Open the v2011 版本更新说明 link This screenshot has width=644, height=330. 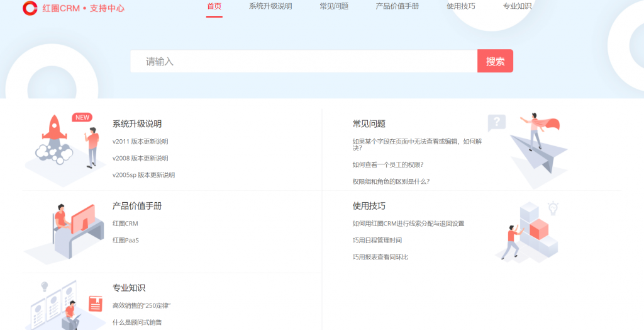[x=140, y=142]
